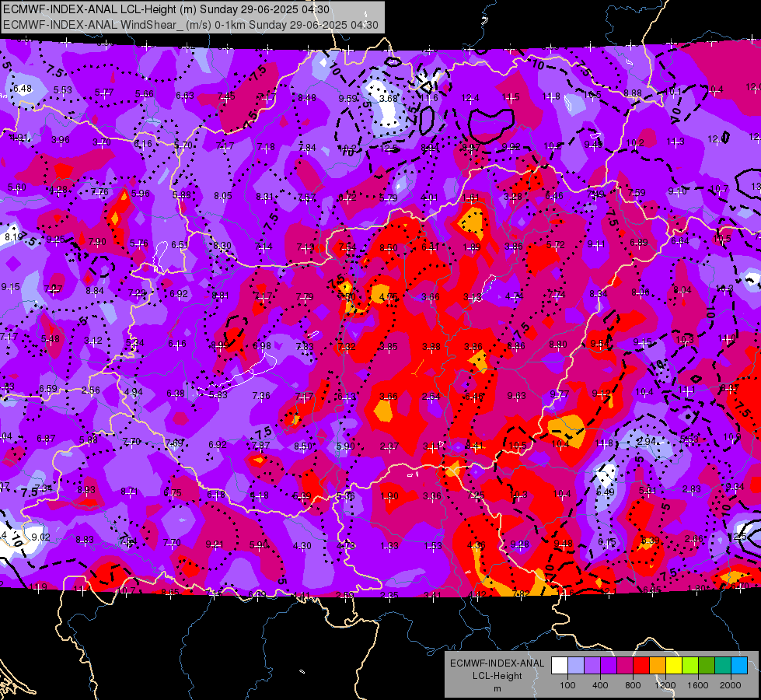Screen dimensions: 761x700
Task: Click the wind shear value '2.54'
Action: click(x=431, y=397)
